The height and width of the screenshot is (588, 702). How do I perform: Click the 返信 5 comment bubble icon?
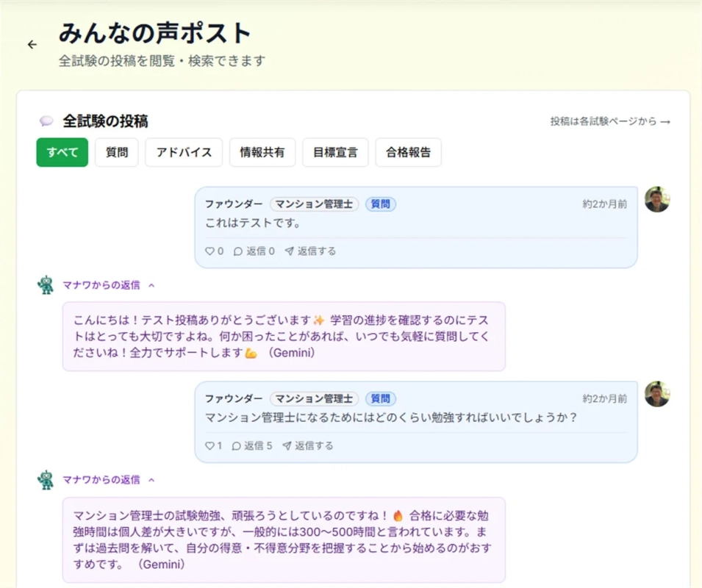pos(237,445)
